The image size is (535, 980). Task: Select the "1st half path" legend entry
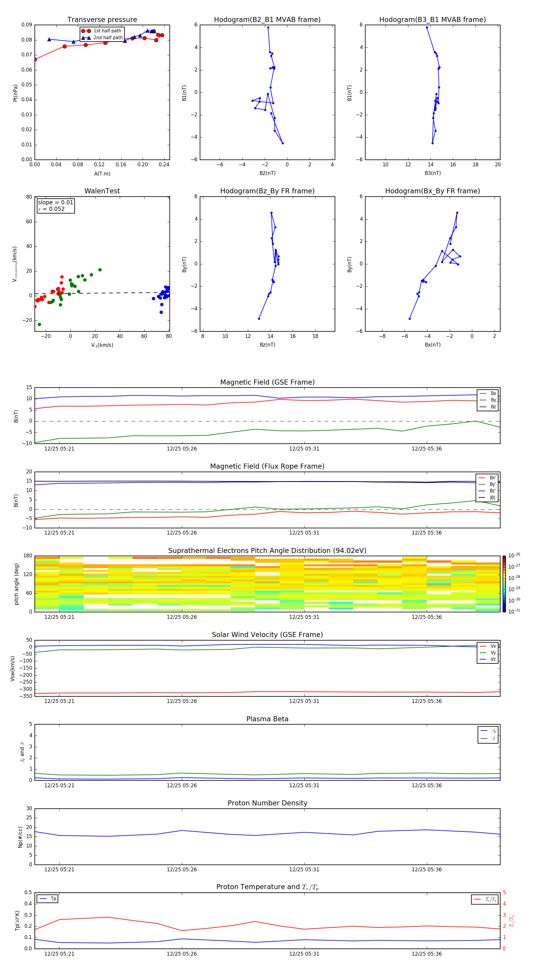pos(101,31)
